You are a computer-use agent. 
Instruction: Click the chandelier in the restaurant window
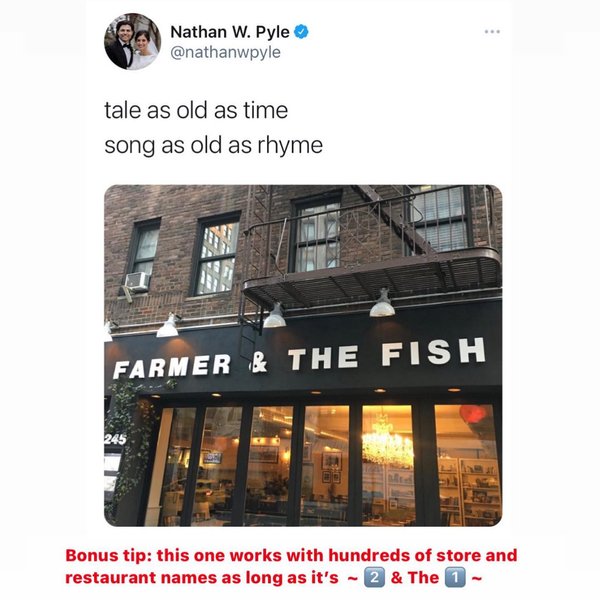pos(387,442)
